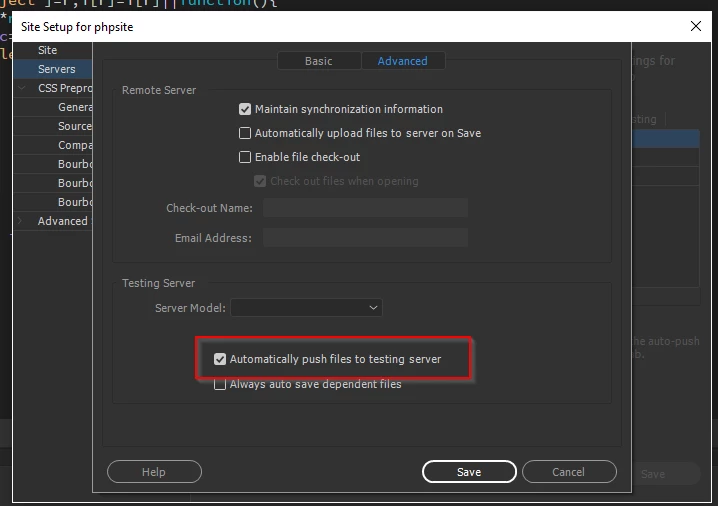The image size is (718, 506).
Task: Collapse the CSS Preprocessors chevron
Action: pyautogui.click(x=22, y=87)
